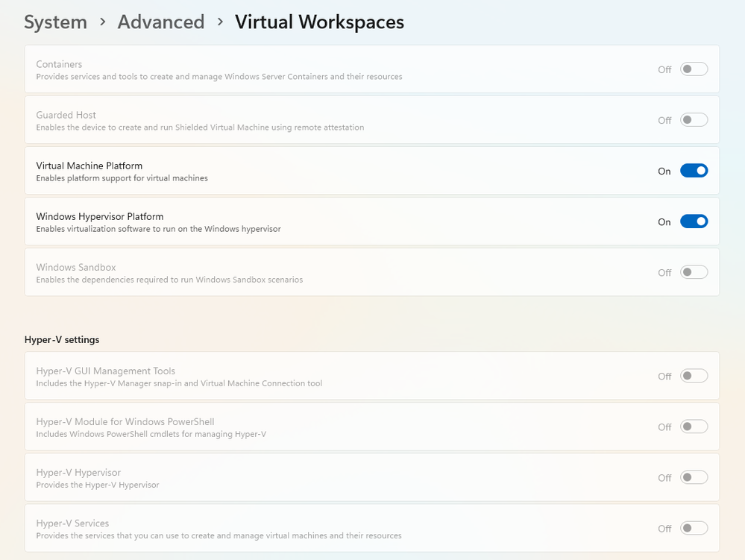Turn off Windows Hypervisor Platform

(x=694, y=221)
